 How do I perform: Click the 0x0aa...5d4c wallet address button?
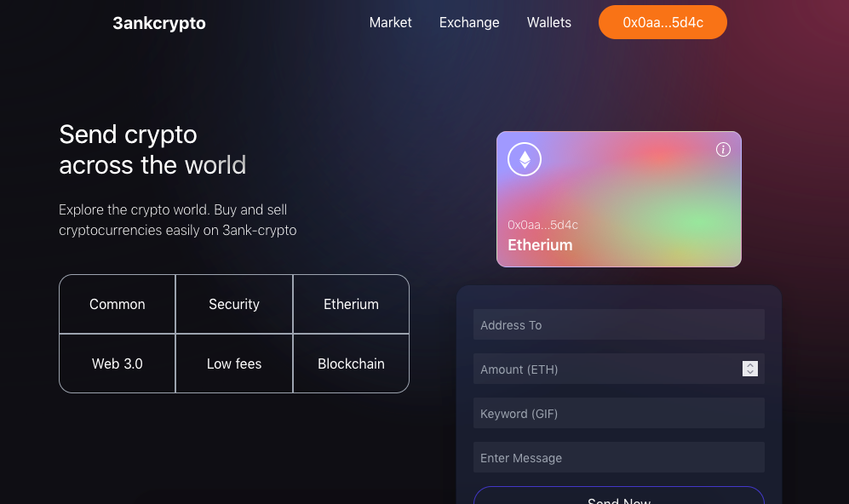point(663,22)
